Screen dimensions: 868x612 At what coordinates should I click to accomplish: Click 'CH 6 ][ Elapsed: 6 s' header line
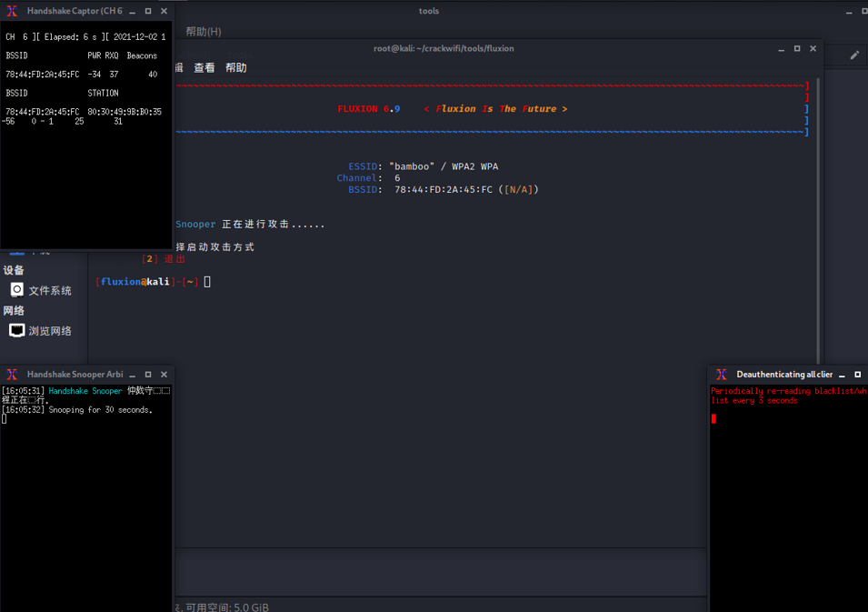click(x=85, y=36)
